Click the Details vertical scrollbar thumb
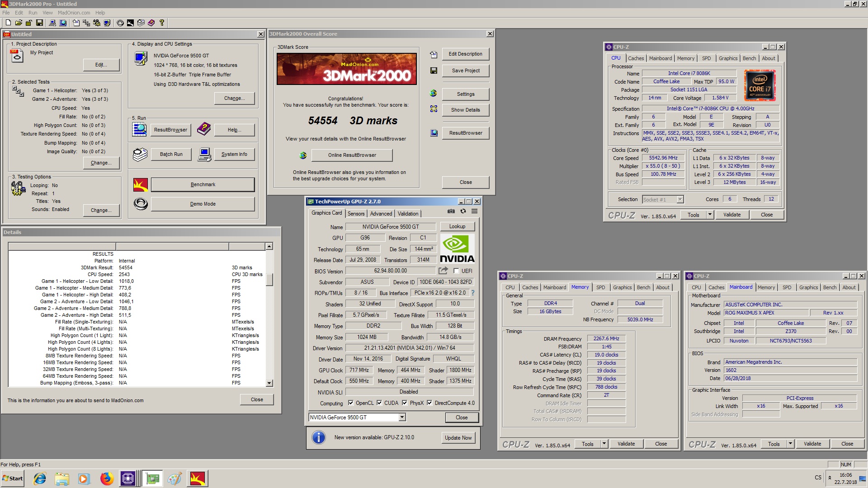 click(x=269, y=280)
